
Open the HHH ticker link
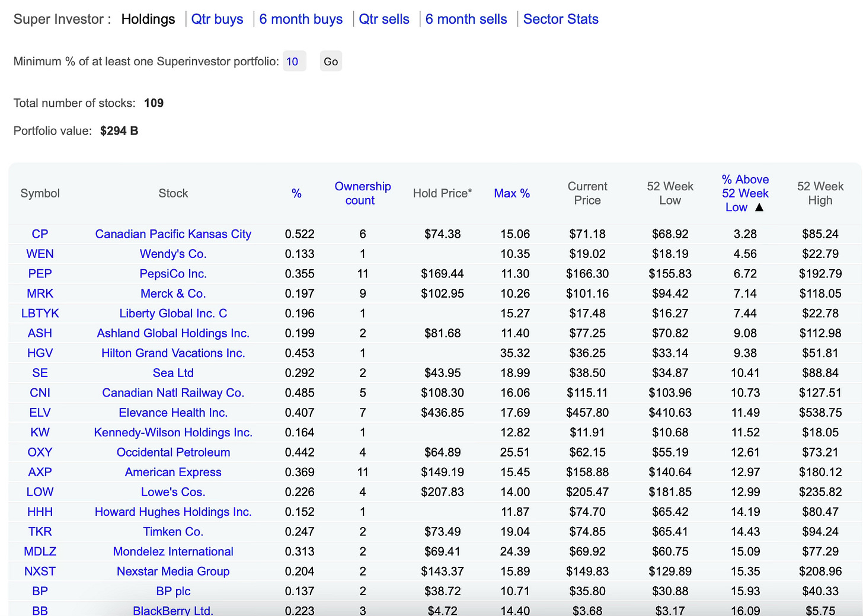40,512
